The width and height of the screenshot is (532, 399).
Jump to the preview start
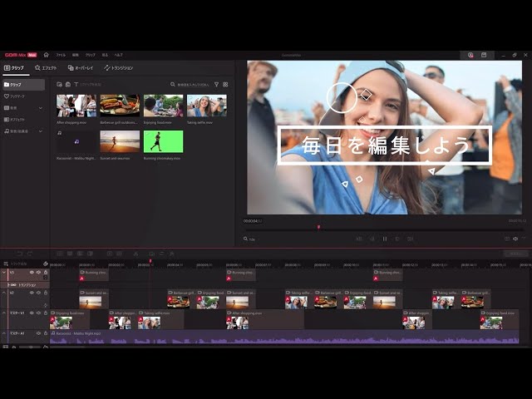pos(359,239)
